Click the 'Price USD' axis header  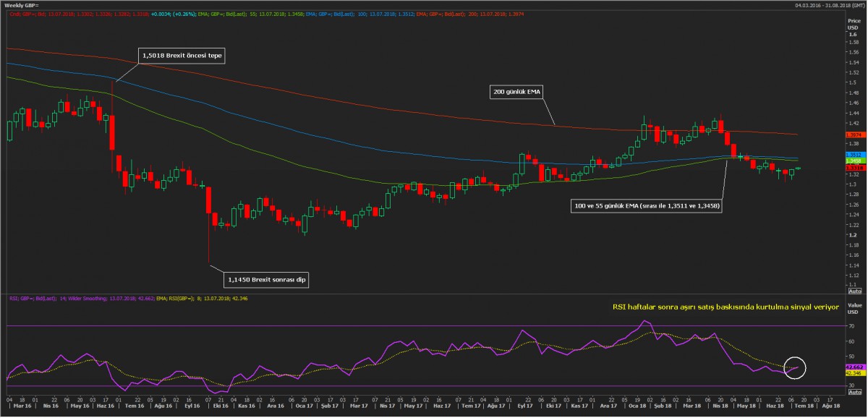(x=854, y=24)
